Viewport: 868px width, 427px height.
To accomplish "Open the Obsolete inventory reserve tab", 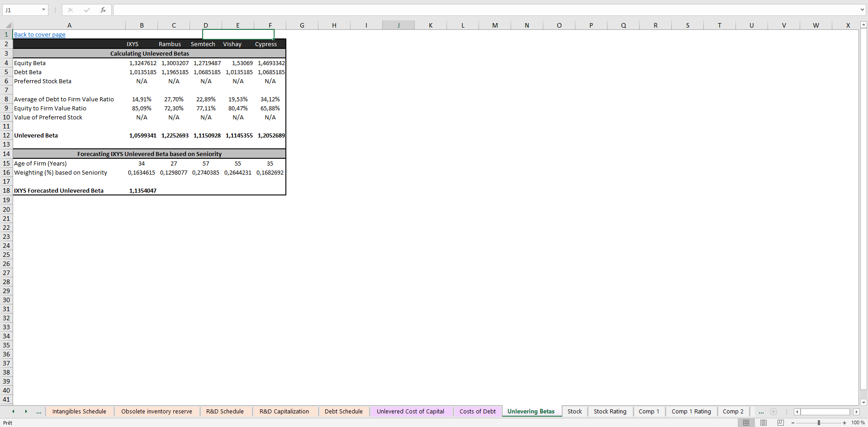I will [x=157, y=412].
